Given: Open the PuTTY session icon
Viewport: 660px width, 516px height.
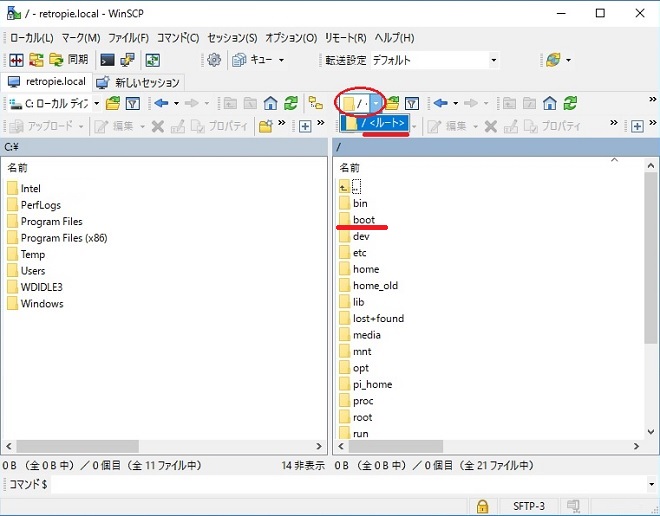Looking at the screenshot, I should 128,60.
